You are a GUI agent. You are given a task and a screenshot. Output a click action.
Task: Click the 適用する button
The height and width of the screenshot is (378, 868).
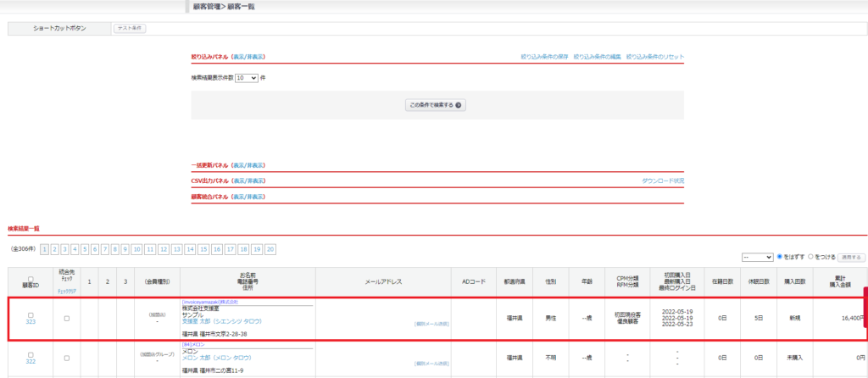(851, 258)
